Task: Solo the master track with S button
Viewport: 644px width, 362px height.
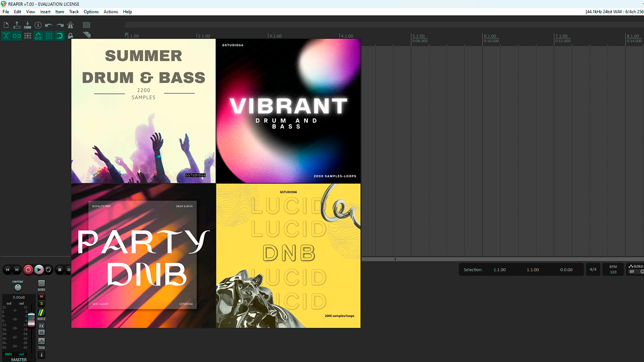Action: pos(41,304)
